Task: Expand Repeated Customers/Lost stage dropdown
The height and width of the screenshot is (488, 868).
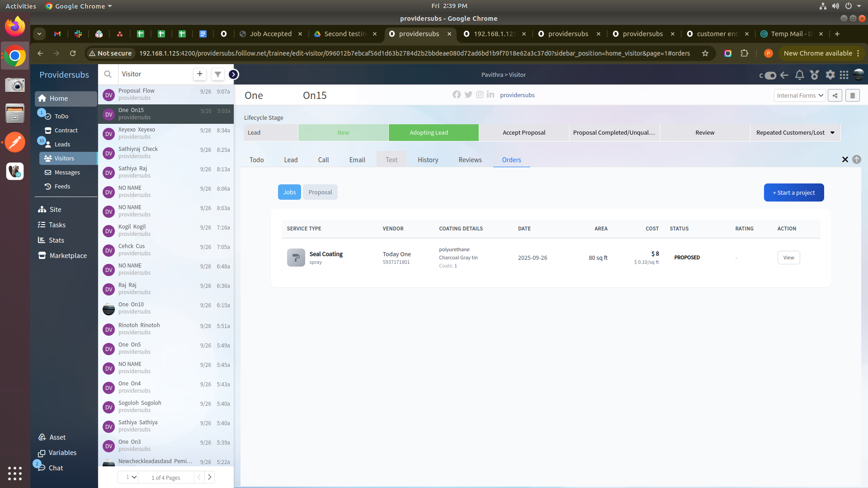Action: click(832, 133)
